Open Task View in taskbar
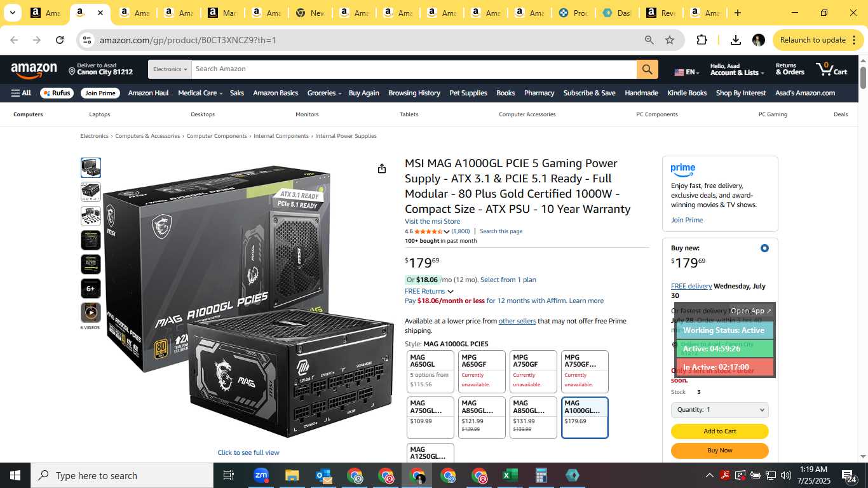868x488 pixels. coord(229,475)
